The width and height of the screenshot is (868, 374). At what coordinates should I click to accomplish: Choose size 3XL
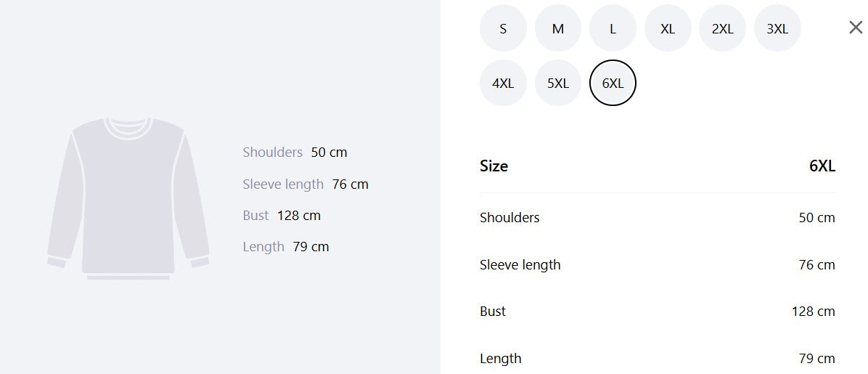coord(777,28)
